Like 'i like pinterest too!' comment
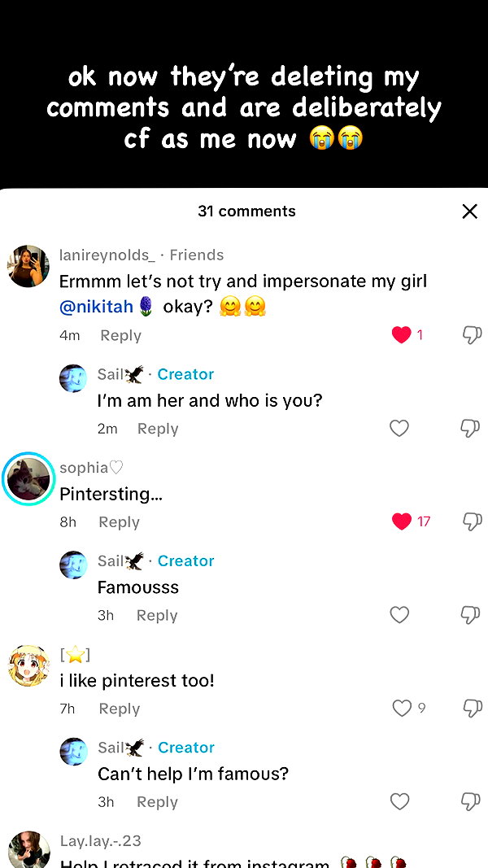The image size is (488, 868). point(402,708)
